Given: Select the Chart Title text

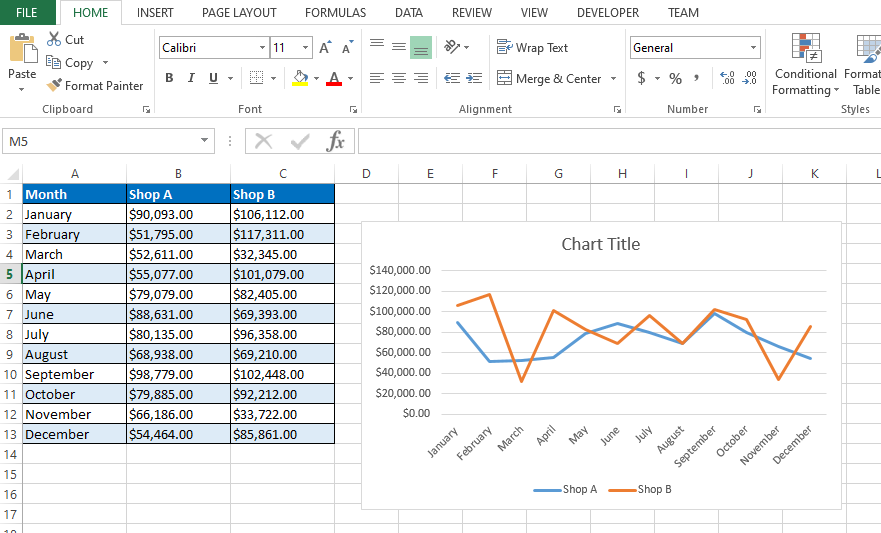Looking at the screenshot, I should pos(600,244).
